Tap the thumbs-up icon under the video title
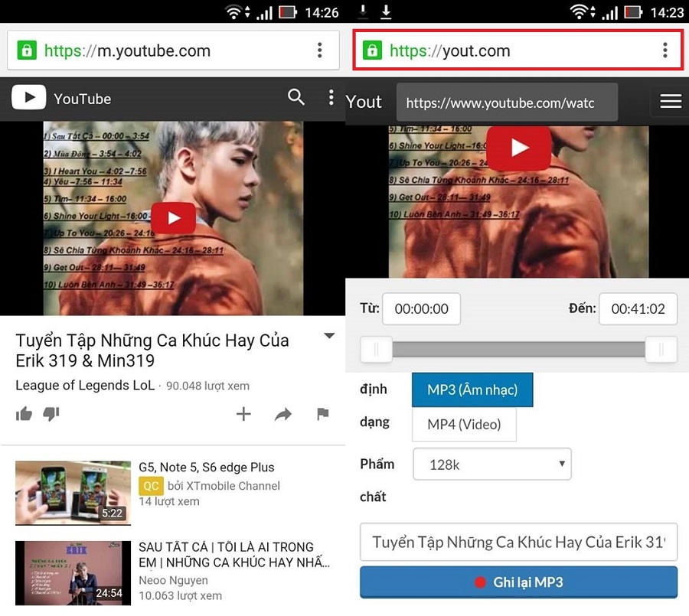 click(24, 414)
